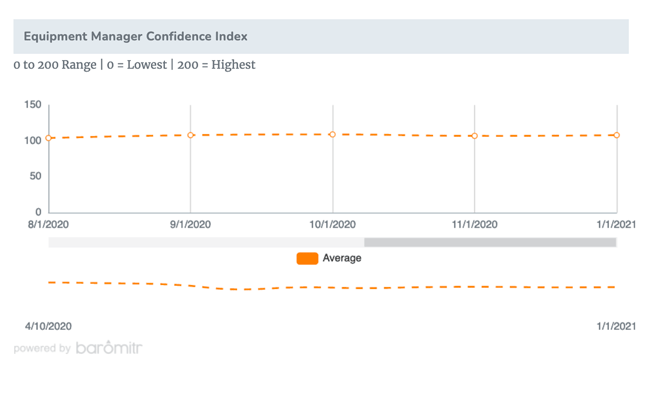
Task: Click the chart line's last point at 1/1/2021
Action: 616,135
